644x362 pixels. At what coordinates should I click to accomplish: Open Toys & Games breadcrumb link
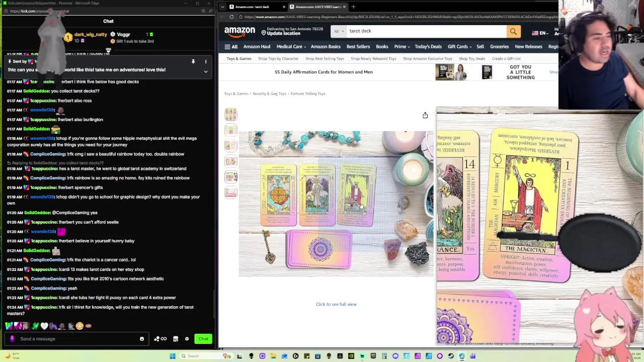(x=236, y=94)
